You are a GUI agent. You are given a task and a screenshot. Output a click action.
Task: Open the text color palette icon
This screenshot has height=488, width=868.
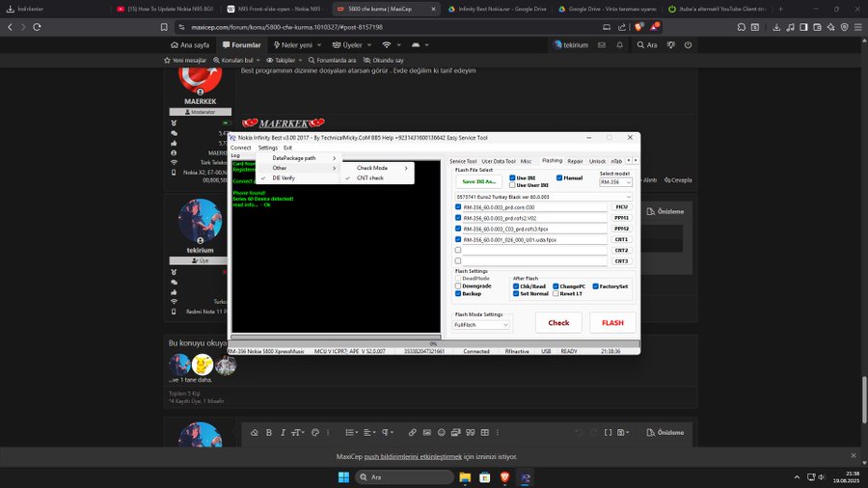pyautogui.click(x=315, y=433)
